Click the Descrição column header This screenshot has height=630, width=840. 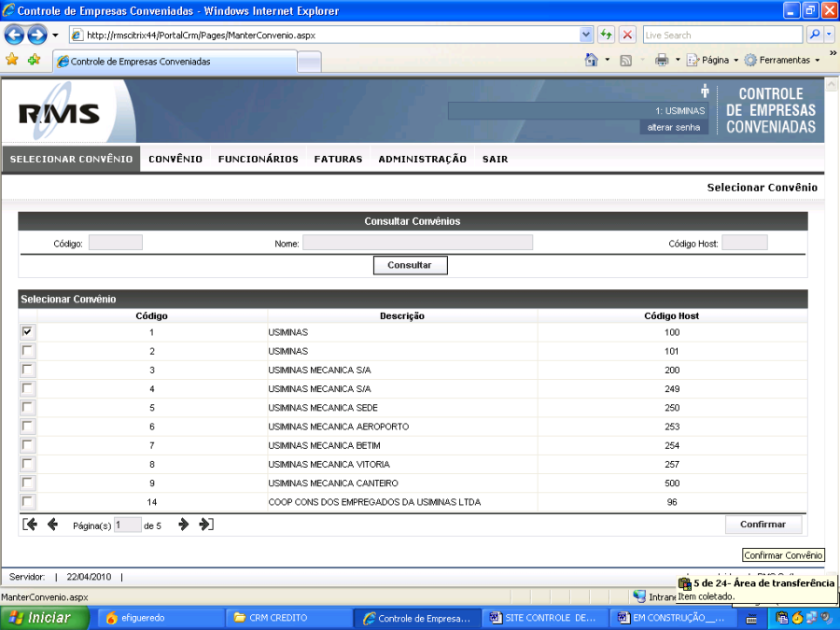[401, 316]
